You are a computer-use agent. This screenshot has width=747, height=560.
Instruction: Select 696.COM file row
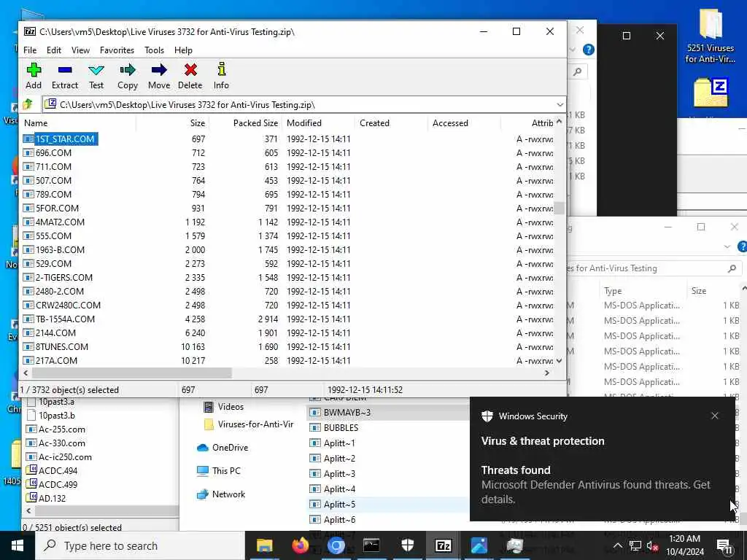point(289,153)
